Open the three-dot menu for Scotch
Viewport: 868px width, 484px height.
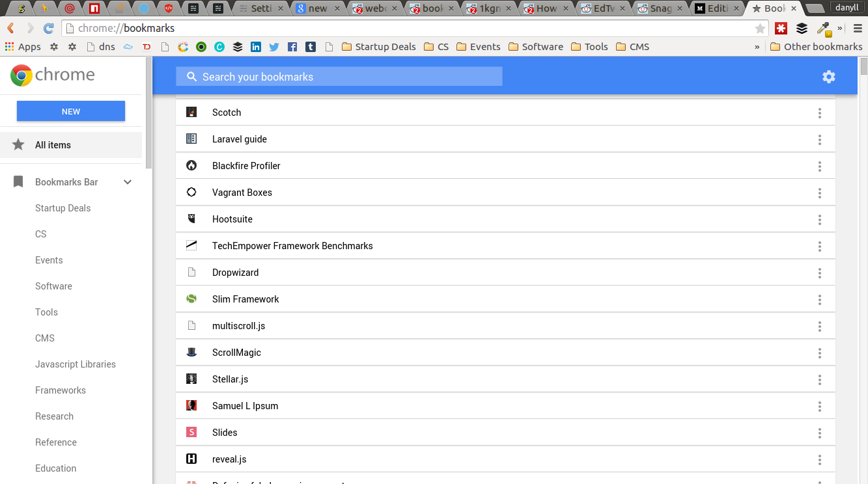820,113
